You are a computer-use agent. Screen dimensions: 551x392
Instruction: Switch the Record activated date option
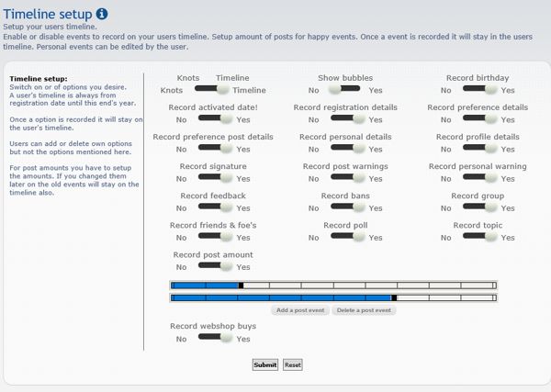coord(213,119)
